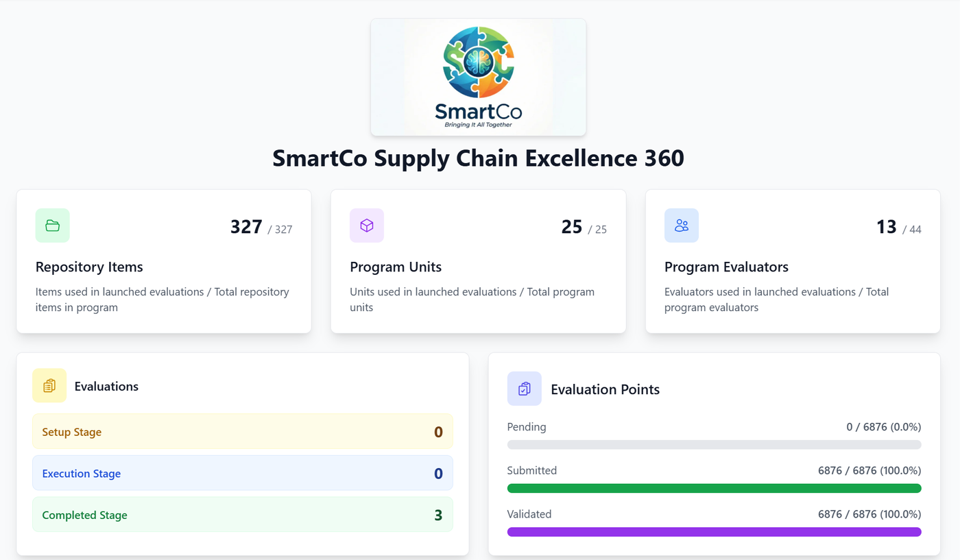The width and height of the screenshot is (960, 560).
Task: Click the Evaluation Points checklist icon
Action: 525,389
